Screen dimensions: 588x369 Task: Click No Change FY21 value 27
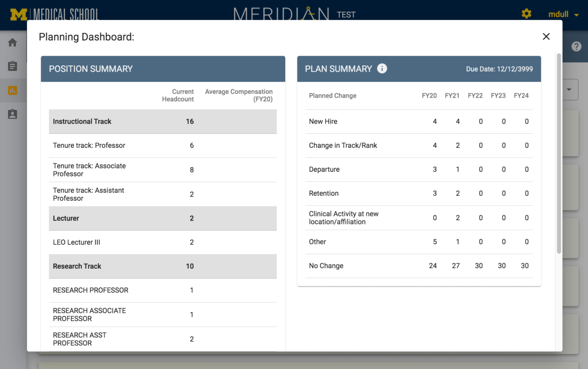click(456, 266)
